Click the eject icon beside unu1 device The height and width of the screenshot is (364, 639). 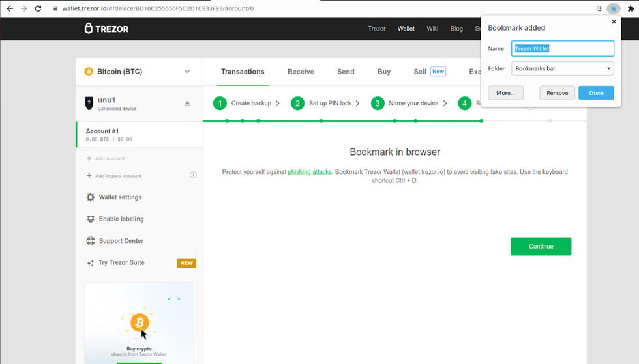(187, 104)
